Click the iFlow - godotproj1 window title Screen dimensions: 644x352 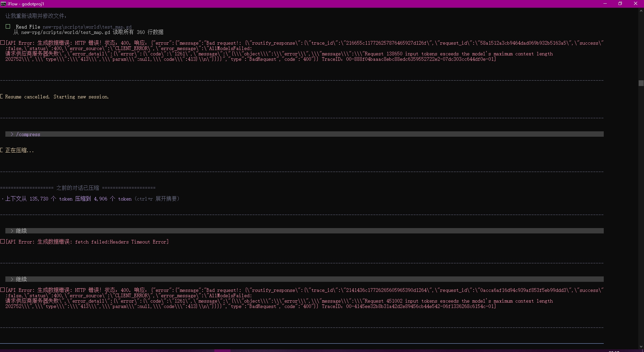26,4
